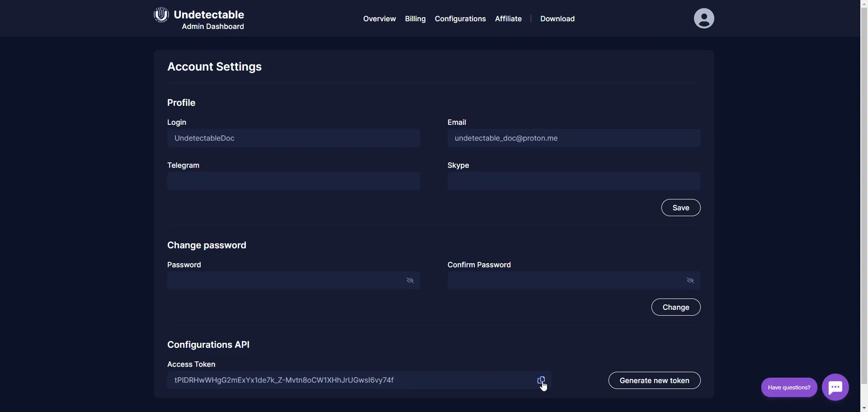Generate a new access token
Image resolution: width=868 pixels, height=412 pixels.
point(654,380)
